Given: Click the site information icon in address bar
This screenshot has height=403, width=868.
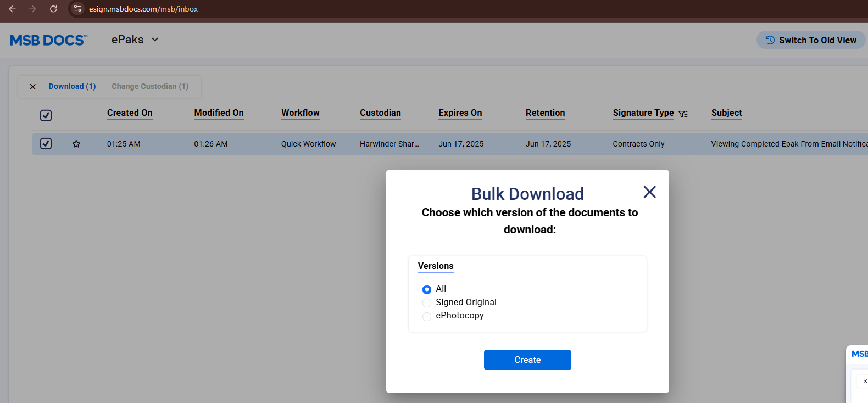Looking at the screenshot, I should tap(77, 9).
